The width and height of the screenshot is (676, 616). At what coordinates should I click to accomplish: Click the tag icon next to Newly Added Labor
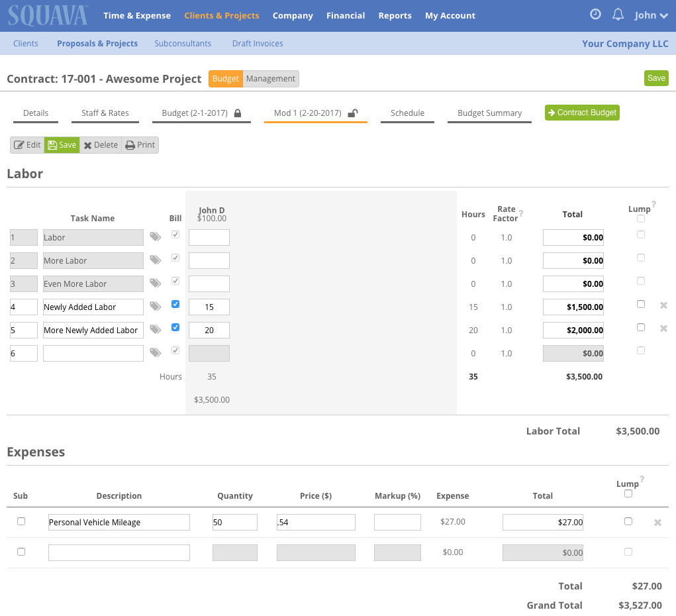(155, 307)
